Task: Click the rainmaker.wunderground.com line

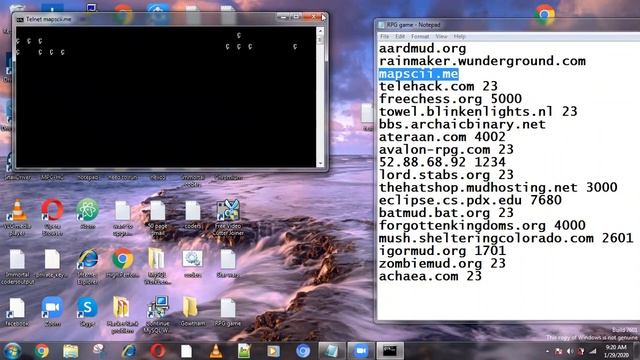Action: coord(482,61)
